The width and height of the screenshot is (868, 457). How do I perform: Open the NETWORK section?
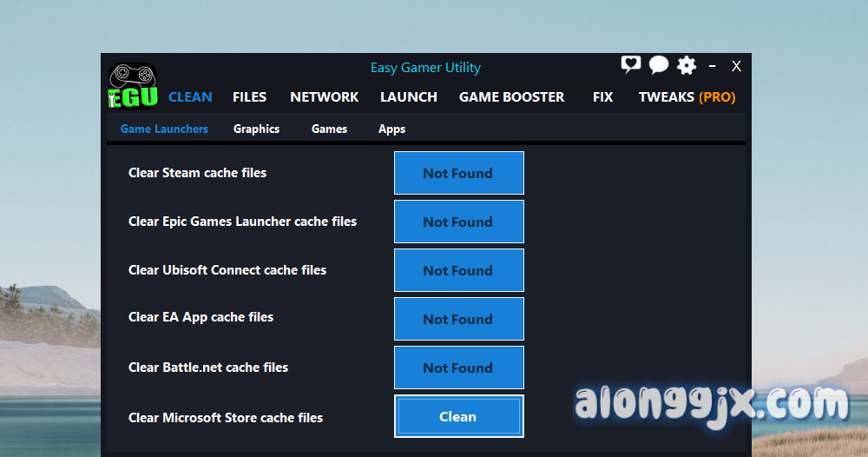click(324, 97)
